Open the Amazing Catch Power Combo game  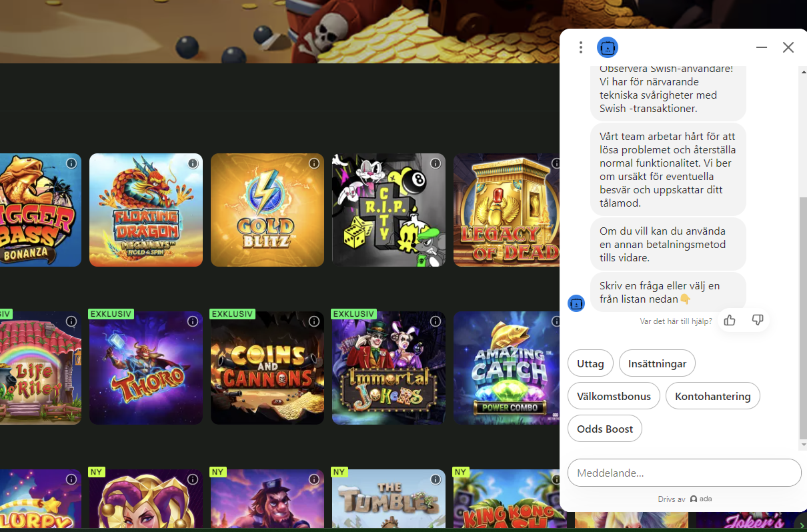[x=506, y=368]
